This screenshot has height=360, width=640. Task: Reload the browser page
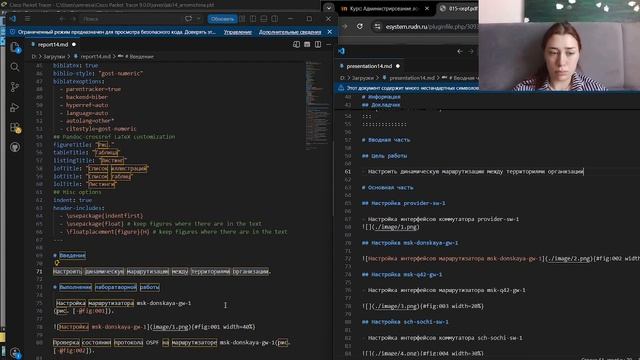(x=360, y=27)
